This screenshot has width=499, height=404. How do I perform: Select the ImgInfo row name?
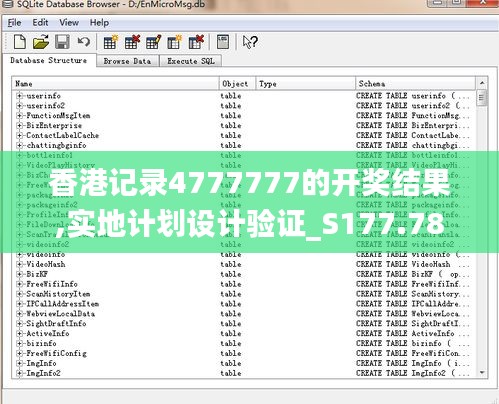click(41, 363)
